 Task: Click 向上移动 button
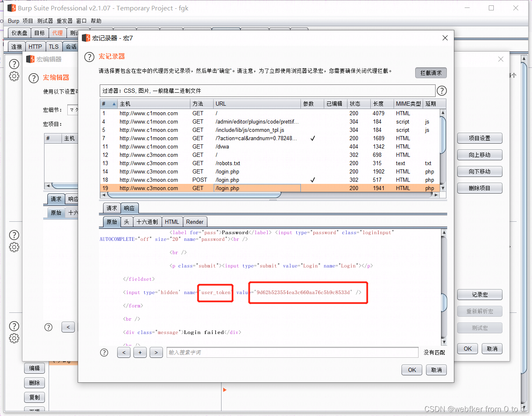(x=480, y=155)
